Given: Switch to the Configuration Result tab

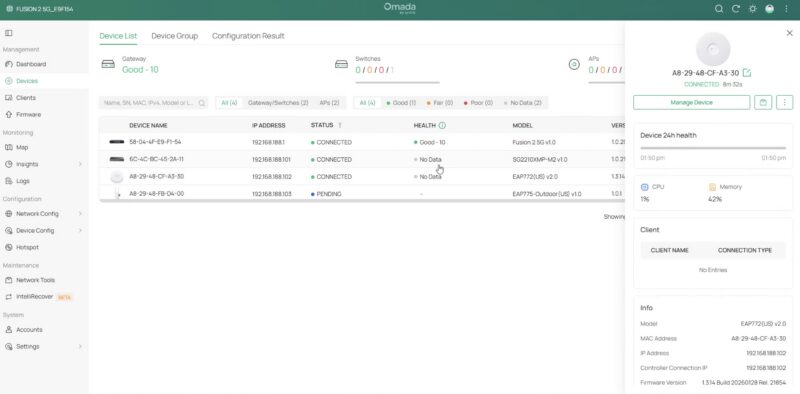Looking at the screenshot, I should pos(248,36).
